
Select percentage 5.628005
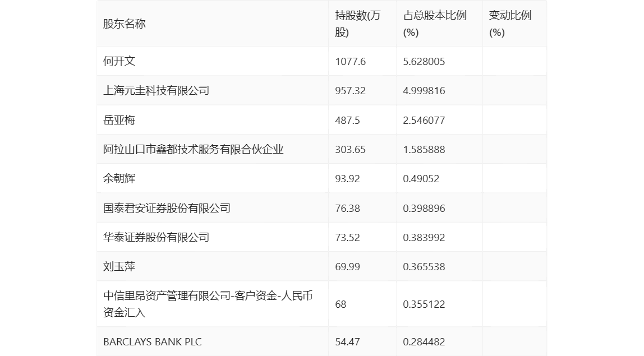click(x=424, y=62)
